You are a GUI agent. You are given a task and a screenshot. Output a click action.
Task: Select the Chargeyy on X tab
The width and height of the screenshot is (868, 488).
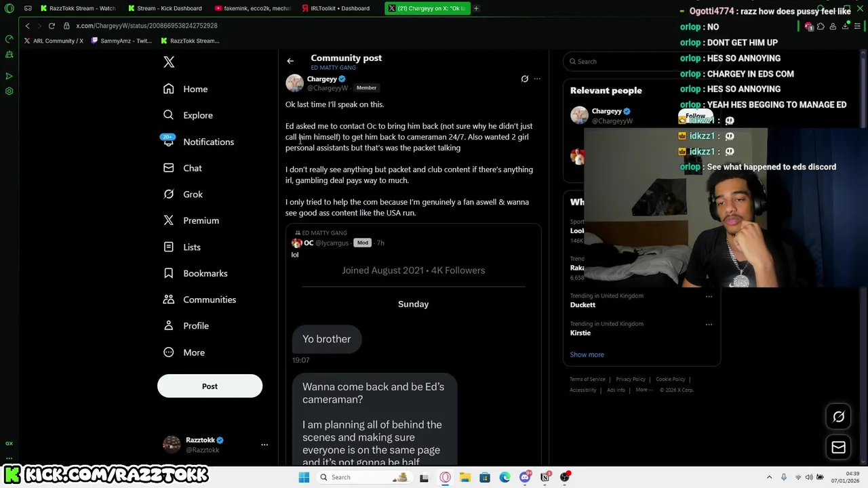pos(427,8)
